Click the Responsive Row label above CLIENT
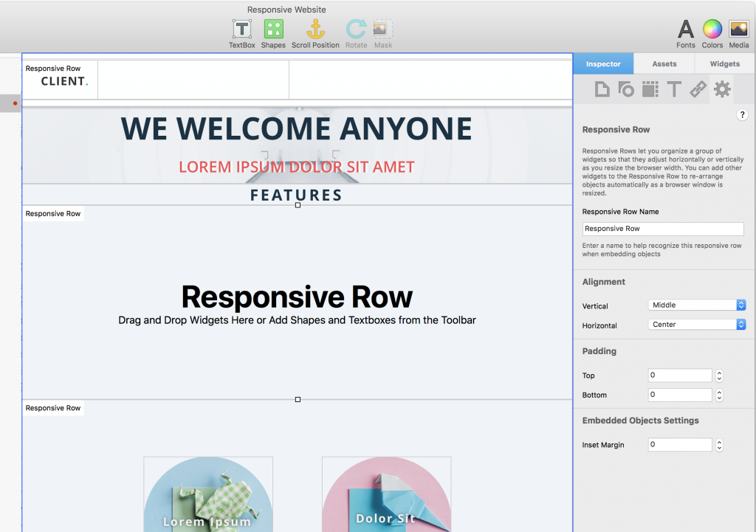The width and height of the screenshot is (756, 532). pyautogui.click(x=53, y=69)
